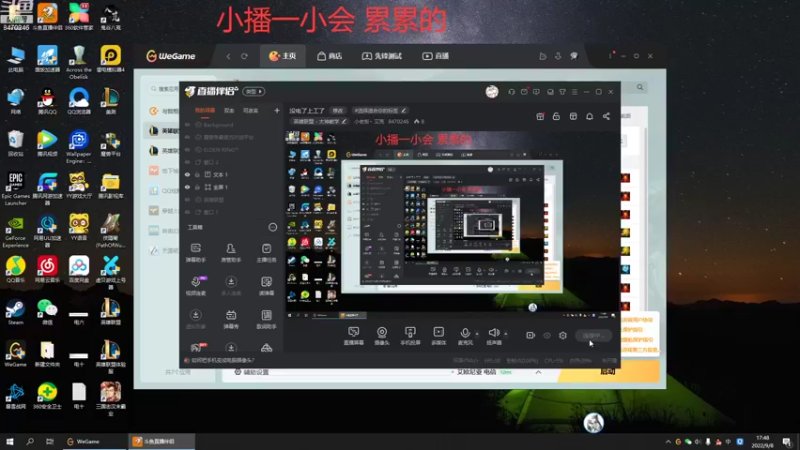The height and width of the screenshot is (450, 800).
Task: Click the share icon in stream header
Action: pyautogui.click(x=606, y=116)
